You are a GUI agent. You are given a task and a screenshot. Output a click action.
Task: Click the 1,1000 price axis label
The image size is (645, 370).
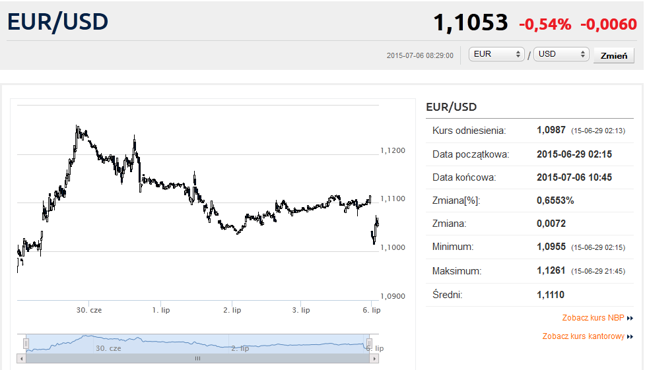(x=393, y=247)
